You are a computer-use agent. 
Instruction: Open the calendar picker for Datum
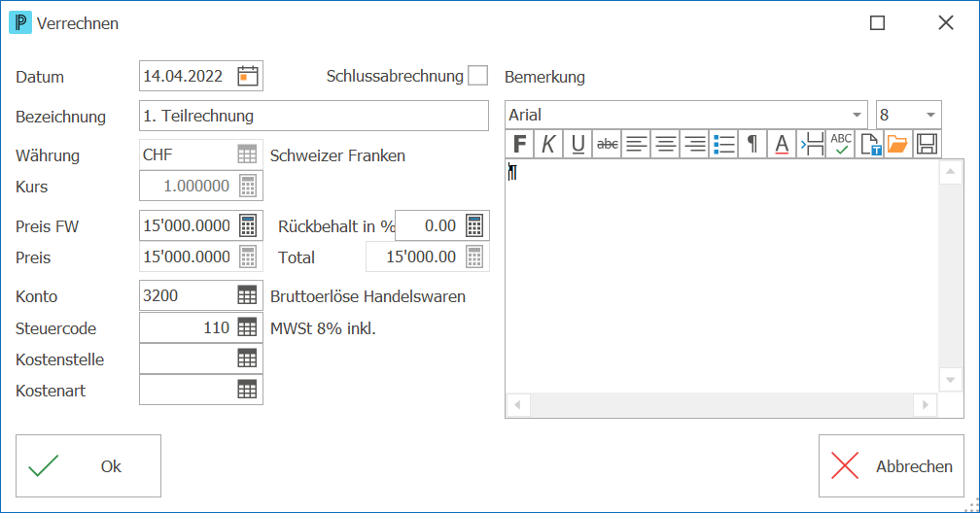pyautogui.click(x=248, y=76)
